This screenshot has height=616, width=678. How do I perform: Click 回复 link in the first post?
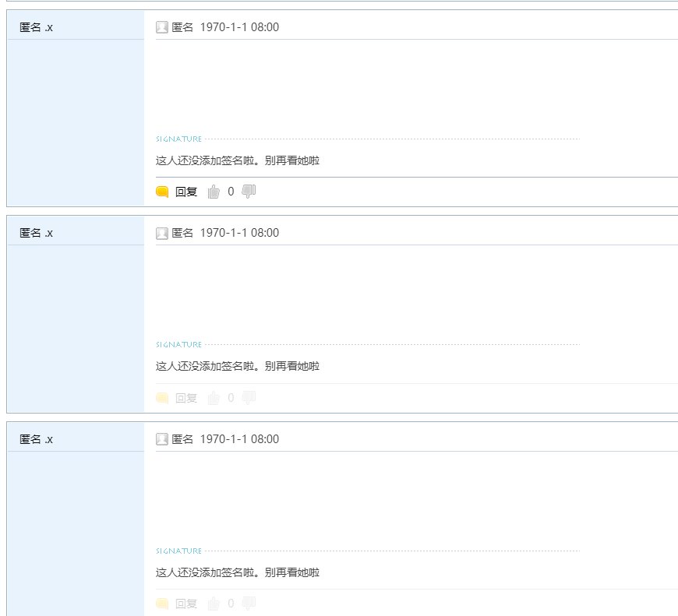[186, 192]
